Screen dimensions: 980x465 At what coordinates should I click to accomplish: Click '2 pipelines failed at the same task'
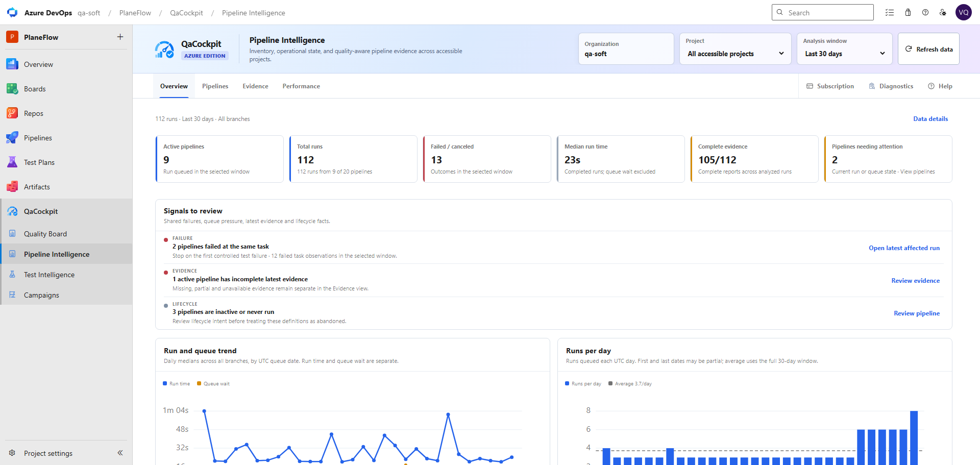[x=220, y=247]
